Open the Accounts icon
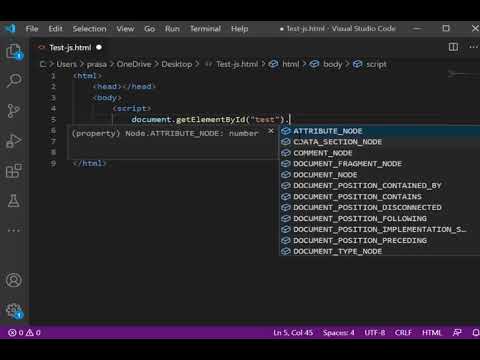Viewport: 480px width, 360px height. pos(14,280)
